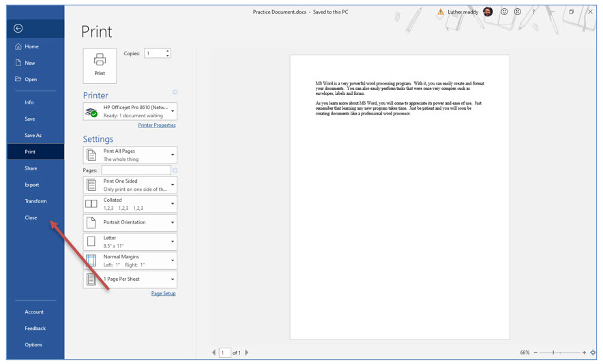603x364 pixels.
Task: Click the back arrow to exit Backstage
Action: click(18, 28)
